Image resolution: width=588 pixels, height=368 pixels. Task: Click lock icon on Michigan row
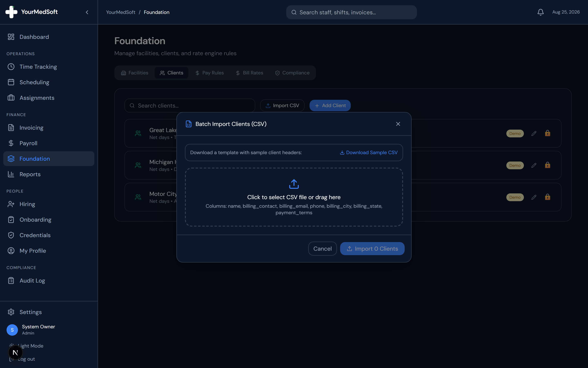[547, 165]
